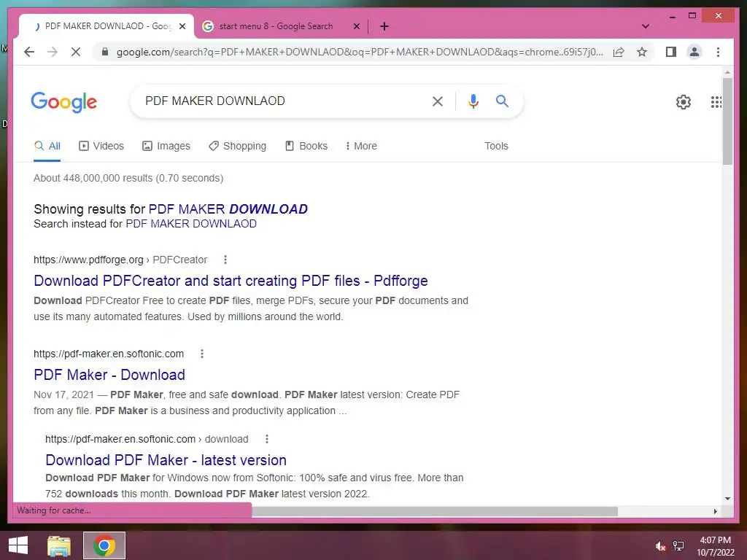Open tab search dropdown arrow
The image size is (747, 560).
pyautogui.click(x=646, y=26)
